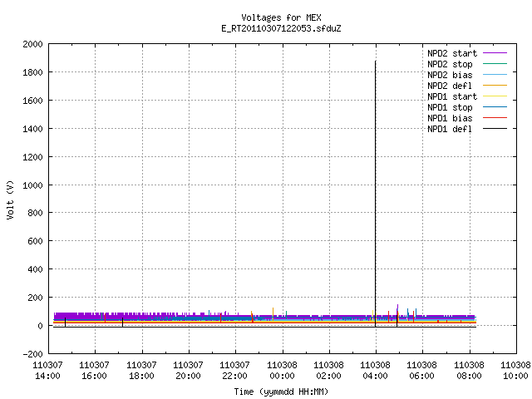The image size is (532, 399).
Task: Select the file name E_RT20110307122053.sfduZ
Action: [x=281, y=28]
